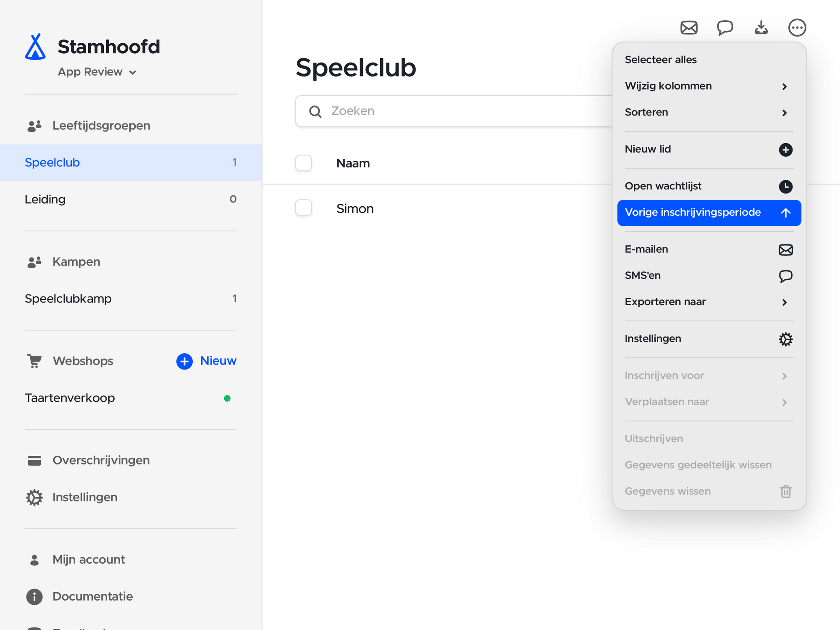Click the Zoeken search input field
The height and width of the screenshot is (630, 840).
click(454, 111)
